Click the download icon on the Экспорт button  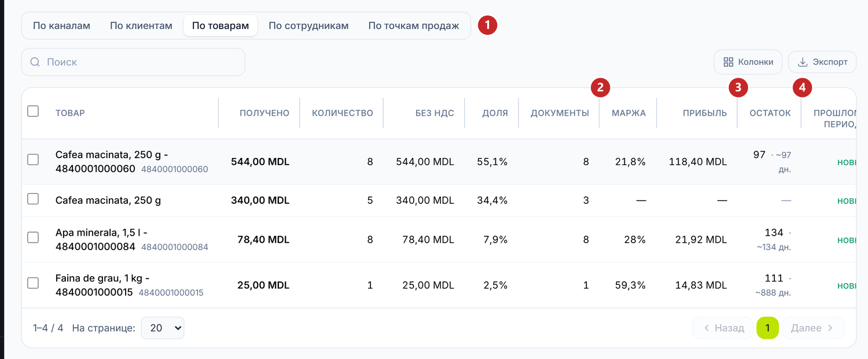pos(803,62)
